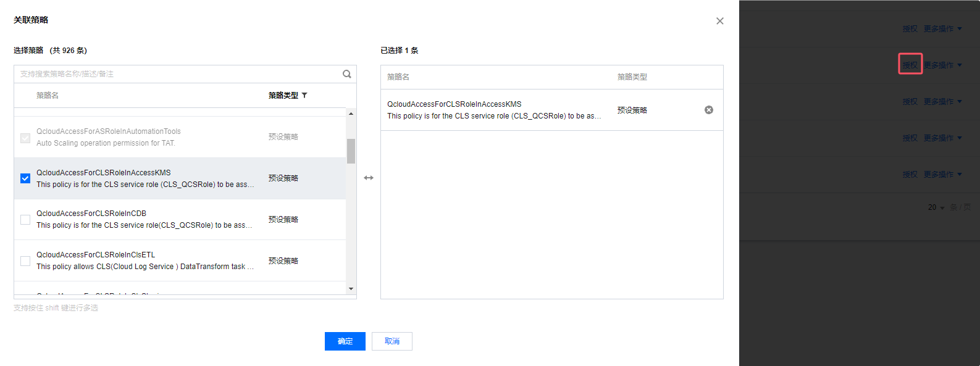Screen dimensions: 980x366
Task: Select the QcloudAccessForCLSRoleInCDB policy name
Action: 91,214
